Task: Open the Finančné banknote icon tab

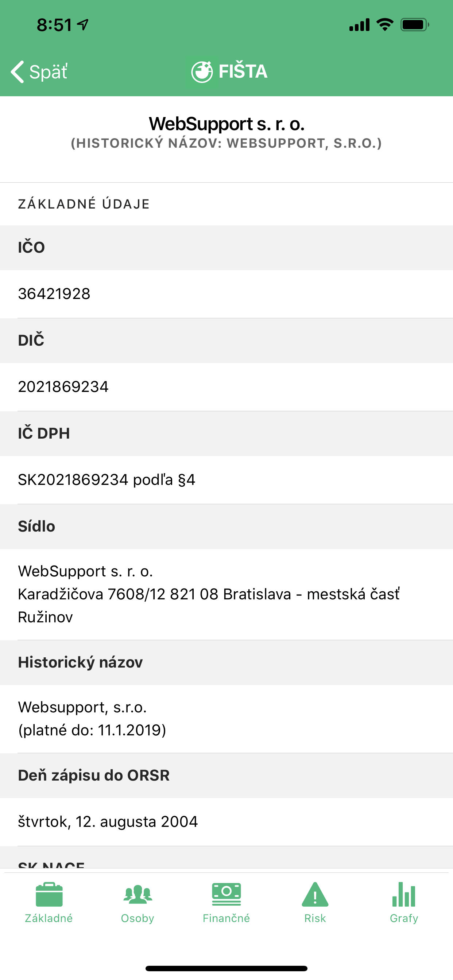Action: 226,894
